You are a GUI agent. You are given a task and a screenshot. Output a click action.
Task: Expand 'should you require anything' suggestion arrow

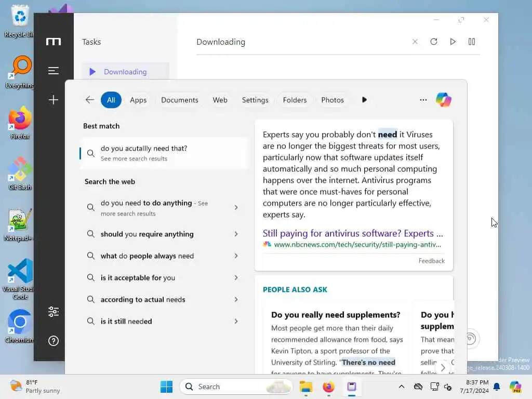[x=236, y=234]
